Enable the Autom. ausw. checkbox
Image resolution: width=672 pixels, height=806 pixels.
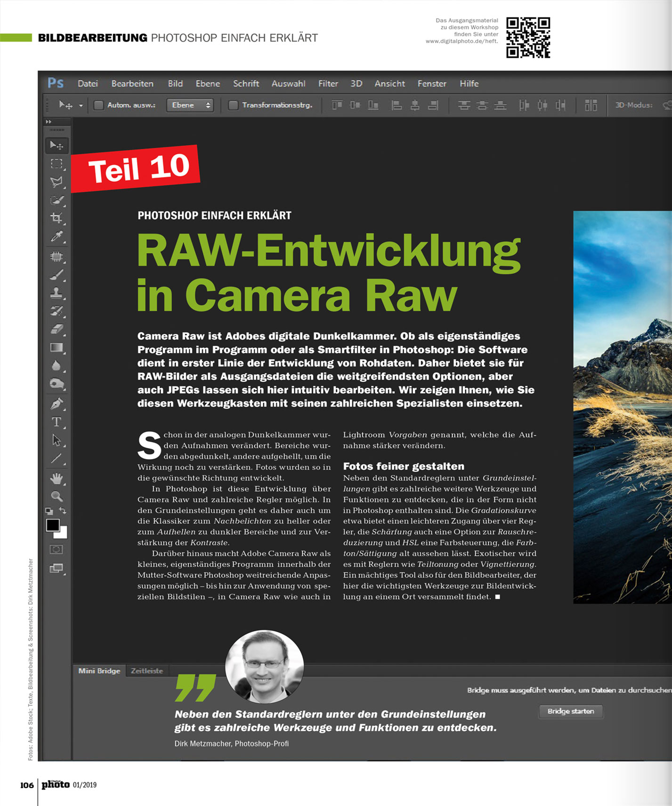pos(98,105)
